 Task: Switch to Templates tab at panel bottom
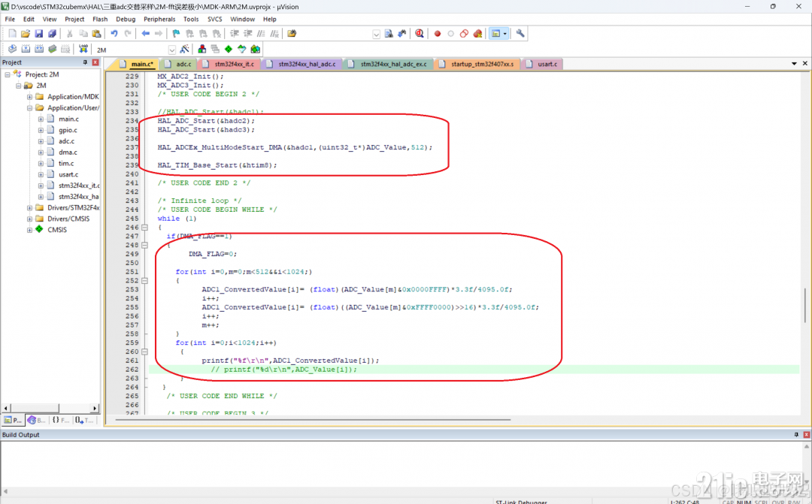tap(84, 420)
